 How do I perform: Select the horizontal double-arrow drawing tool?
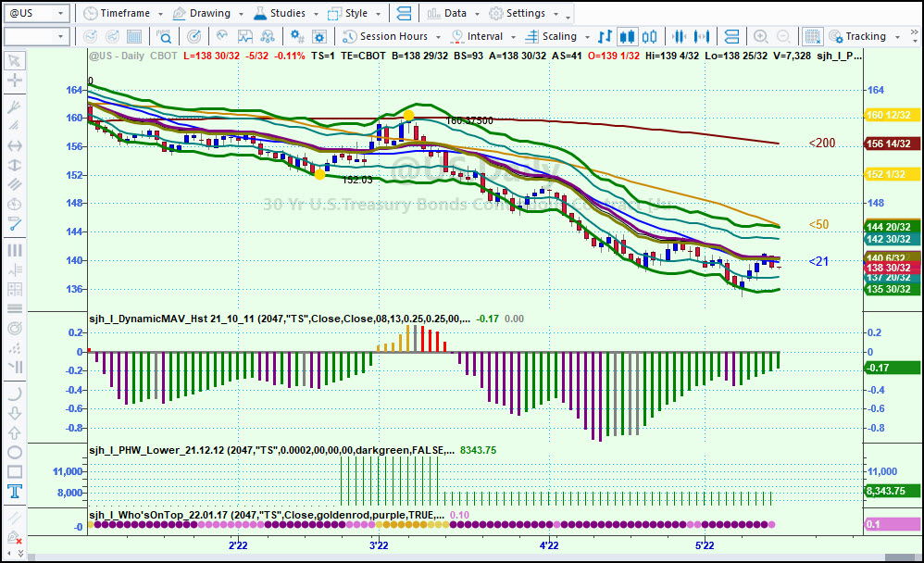point(14,145)
